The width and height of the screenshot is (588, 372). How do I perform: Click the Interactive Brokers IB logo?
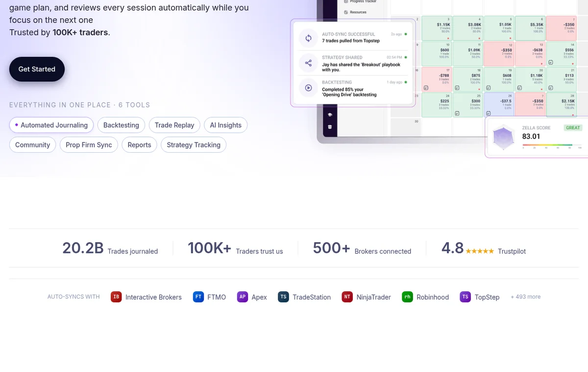click(116, 297)
